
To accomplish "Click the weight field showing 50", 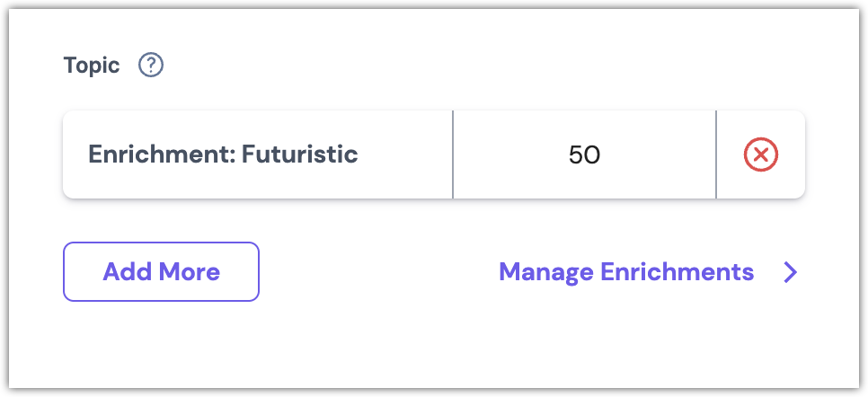I will (x=584, y=155).
